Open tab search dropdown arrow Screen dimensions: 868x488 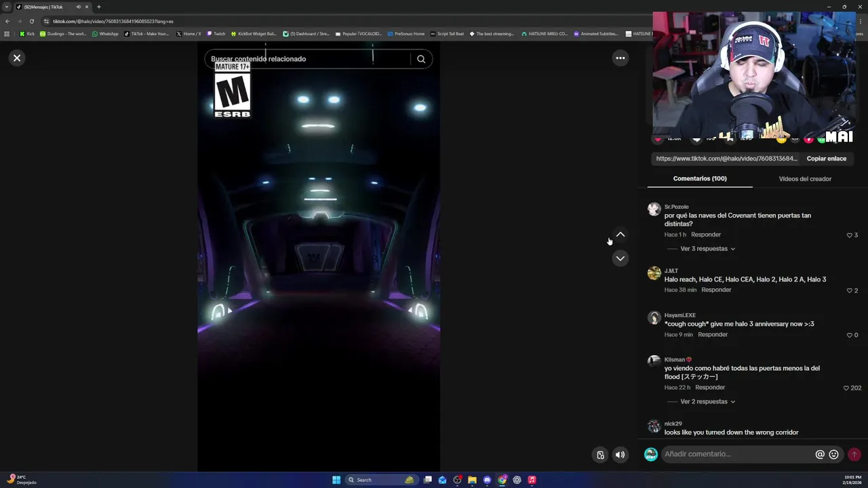7,7
